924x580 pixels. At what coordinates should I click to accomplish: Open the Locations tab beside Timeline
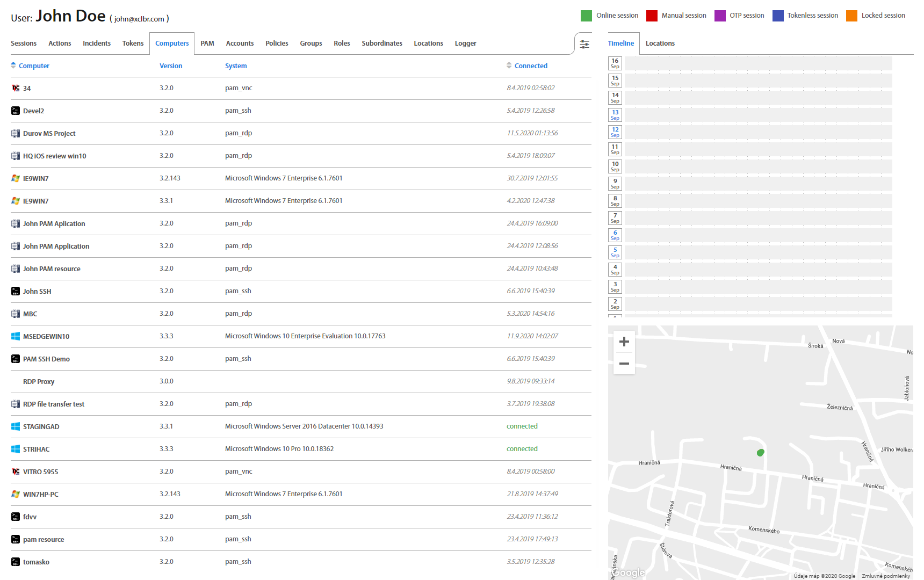[x=660, y=44]
